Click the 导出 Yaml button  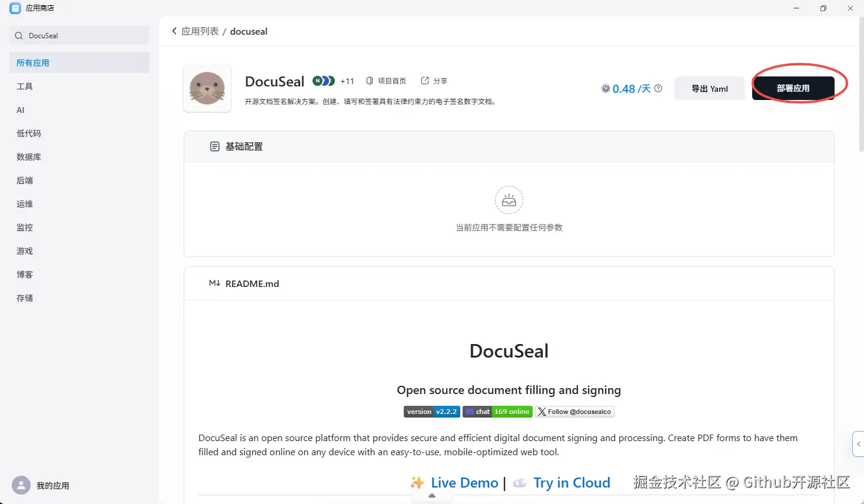[x=709, y=88]
